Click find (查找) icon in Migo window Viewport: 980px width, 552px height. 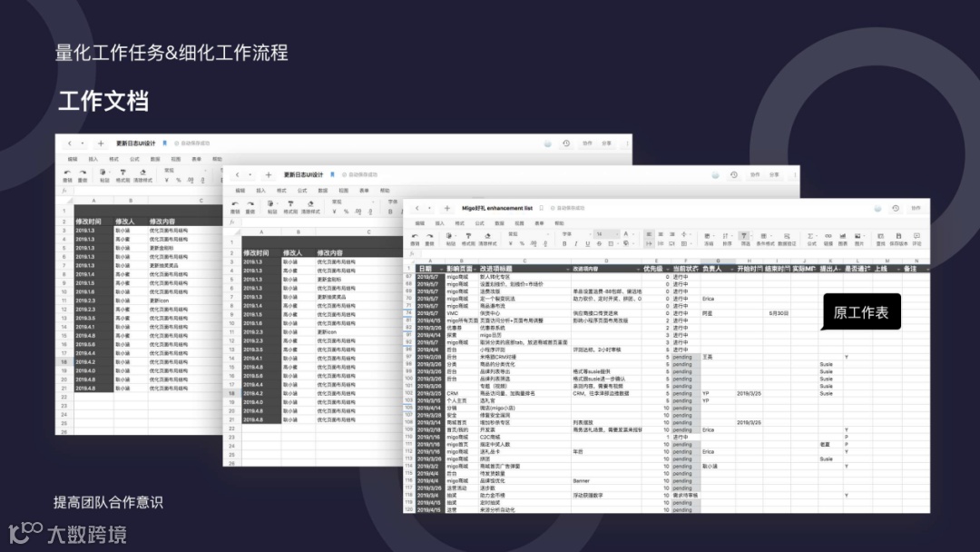pos(880,240)
